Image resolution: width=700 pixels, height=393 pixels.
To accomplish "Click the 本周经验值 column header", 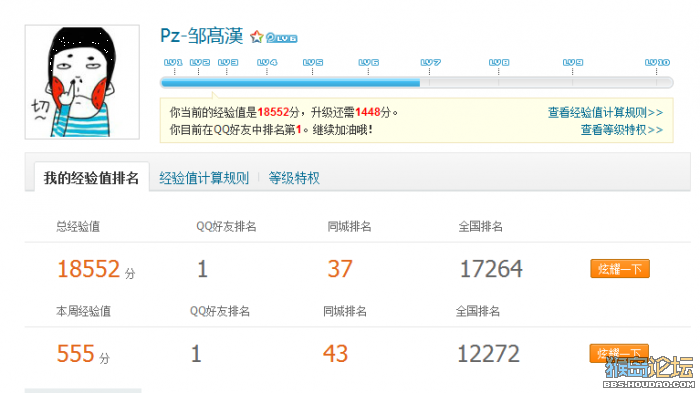I will coord(83,311).
